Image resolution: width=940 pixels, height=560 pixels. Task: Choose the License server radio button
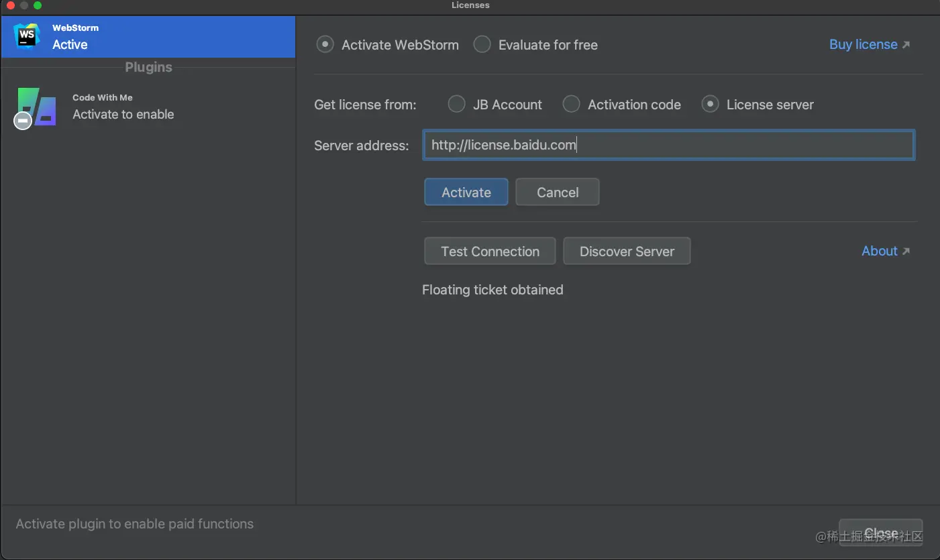710,105
